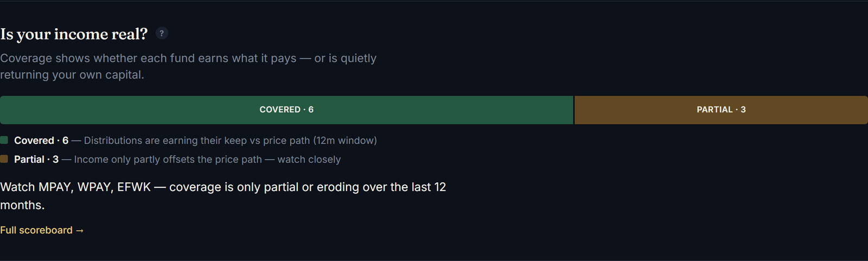The image size is (868, 261).
Task: Click the green Covered legend swatch
Action: pyautogui.click(x=4, y=140)
